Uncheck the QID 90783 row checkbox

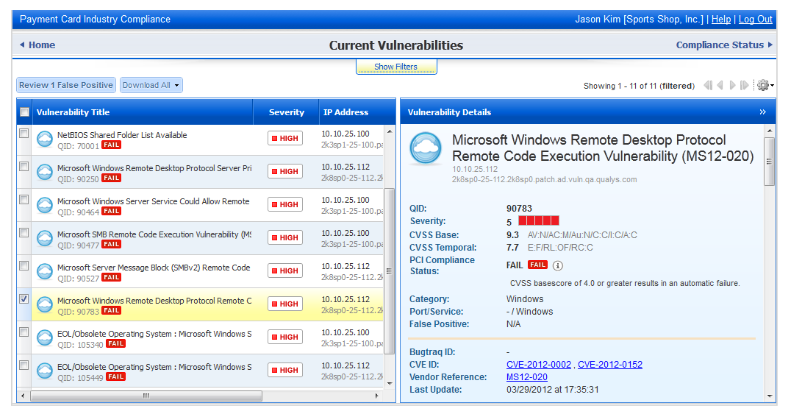pos(24,299)
